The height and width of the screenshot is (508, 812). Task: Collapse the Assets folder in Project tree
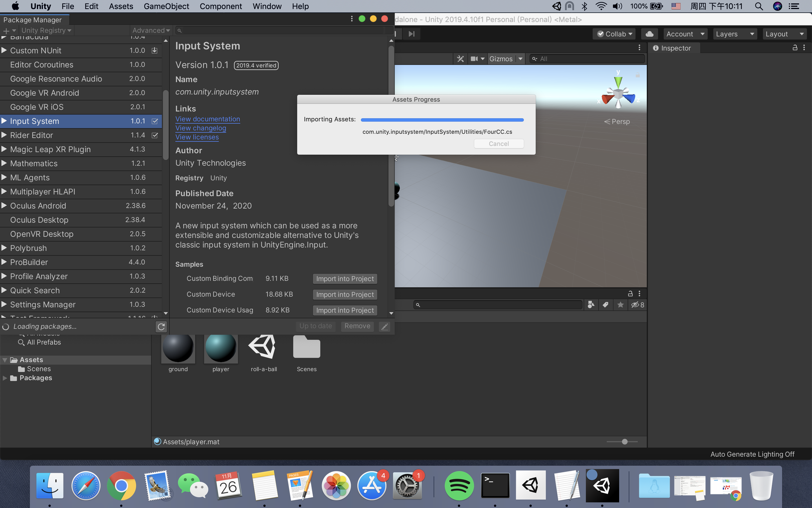[x=5, y=360]
